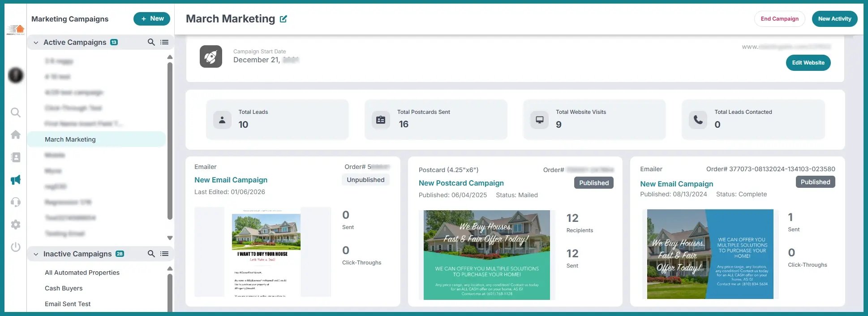Select the megaphone marketing icon
This screenshot has height=316, width=868.
[x=16, y=180]
